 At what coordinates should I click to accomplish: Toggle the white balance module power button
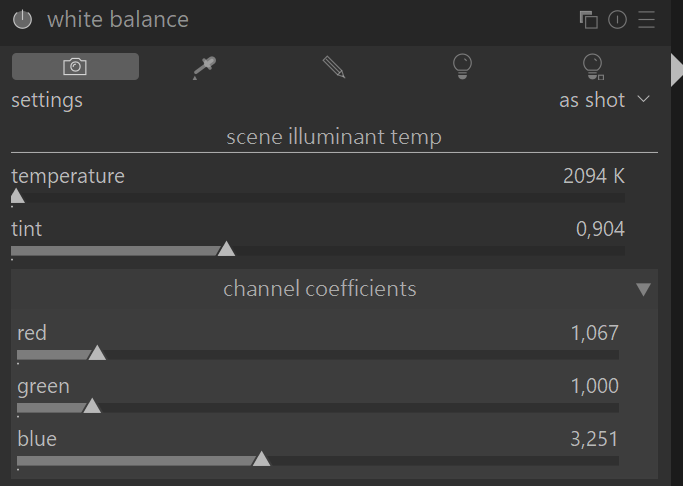[x=22, y=20]
